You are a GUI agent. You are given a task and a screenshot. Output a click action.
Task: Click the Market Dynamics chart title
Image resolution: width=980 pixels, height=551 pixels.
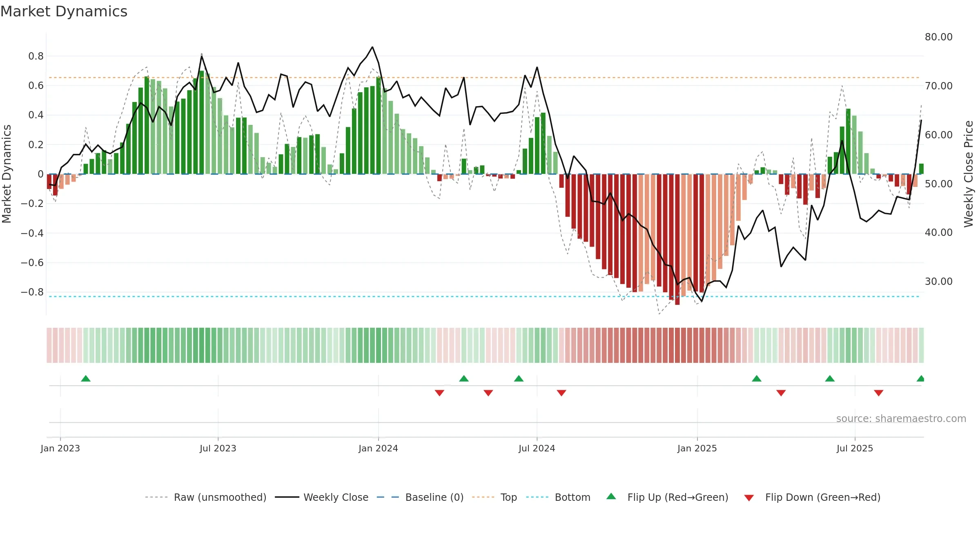click(x=64, y=11)
